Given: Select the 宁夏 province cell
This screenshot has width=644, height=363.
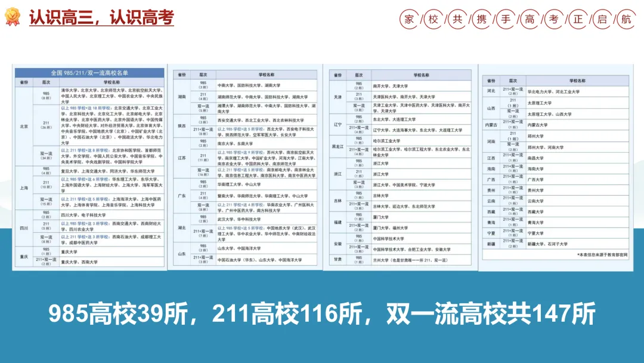Looking at the screenshot, I should tap(491, 233).
